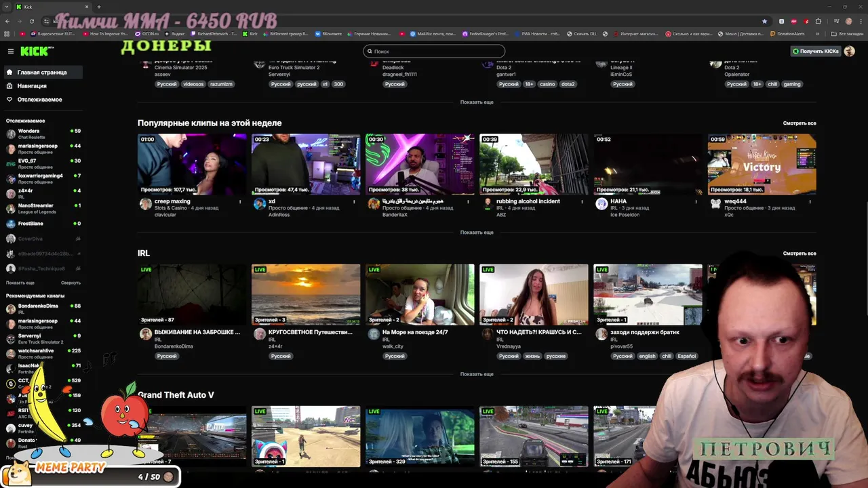Select the 'casino' tag in top row
Viewport: 868px width, 488px height.
coord(547,84)
